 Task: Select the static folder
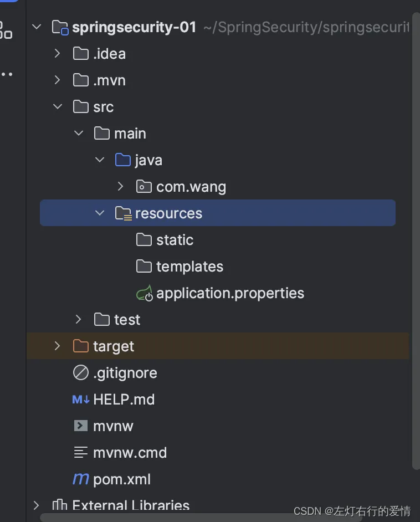click(165, 240)
